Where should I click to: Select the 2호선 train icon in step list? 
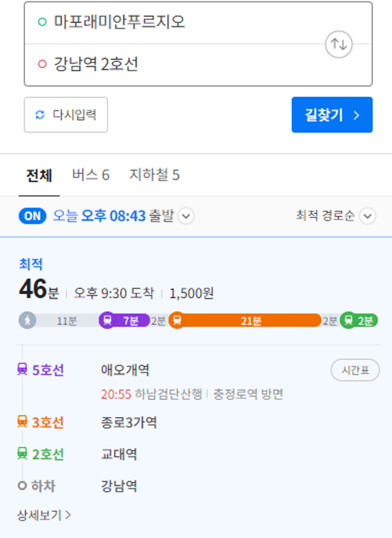click(x=22, y=454)
